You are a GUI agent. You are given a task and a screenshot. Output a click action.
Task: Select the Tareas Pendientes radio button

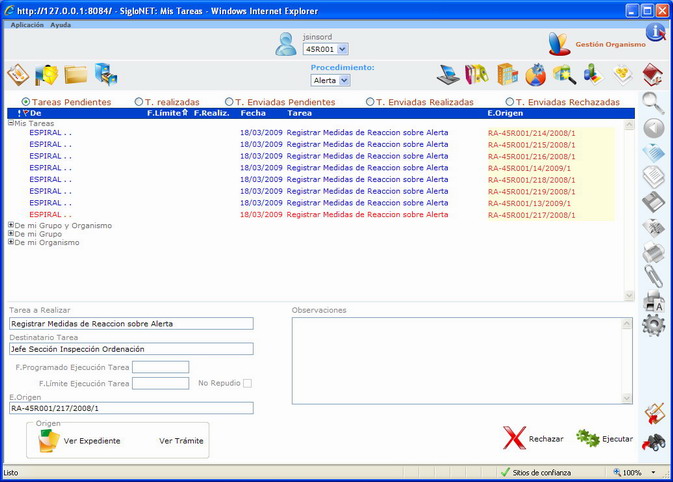click(26, 102)
